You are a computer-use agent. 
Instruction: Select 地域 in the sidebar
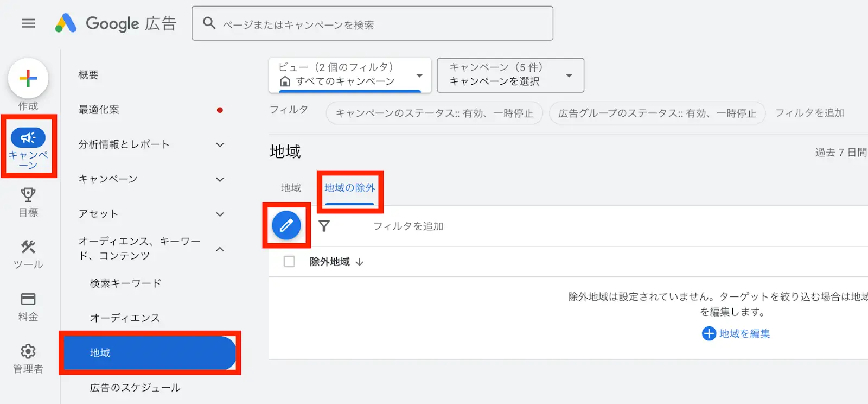pyautogui.click(x=150, y=353)
